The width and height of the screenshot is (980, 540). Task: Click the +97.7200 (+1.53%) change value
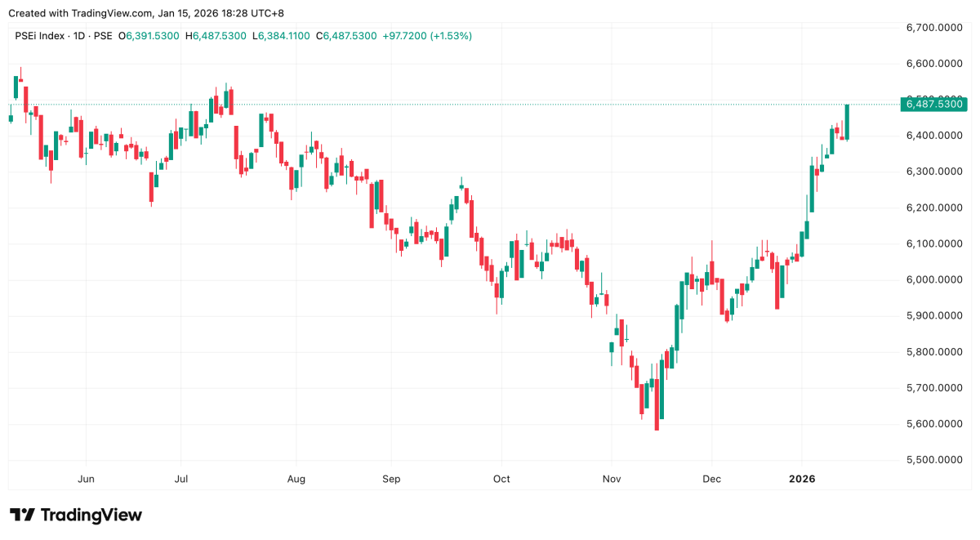click(426, 36)
